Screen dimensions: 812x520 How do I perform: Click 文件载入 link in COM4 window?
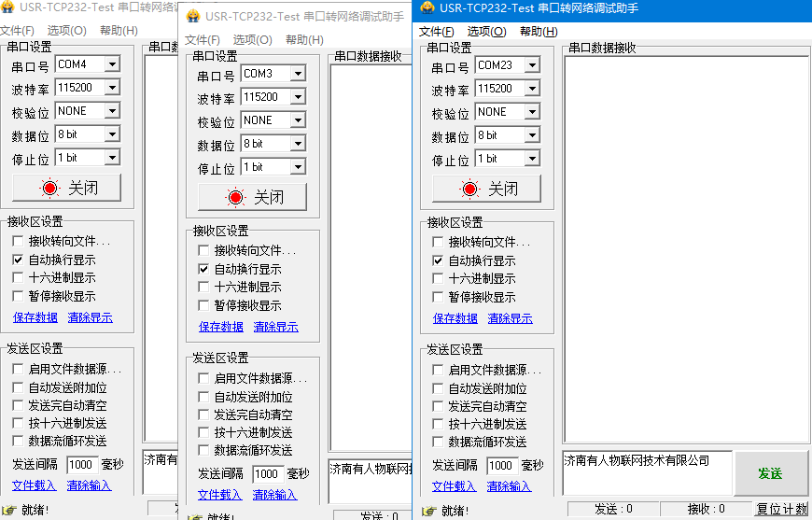(35, 485)
